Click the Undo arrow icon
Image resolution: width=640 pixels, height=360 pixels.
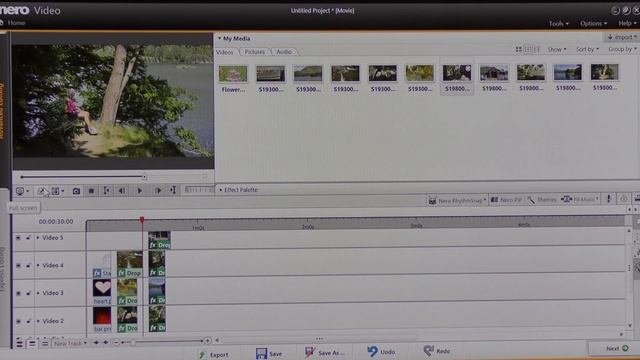pyautogui.click(x=372, y=351)
